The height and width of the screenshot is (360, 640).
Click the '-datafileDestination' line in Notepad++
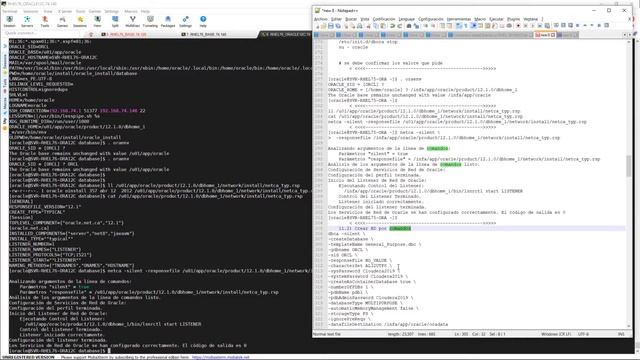pos(388,324)
